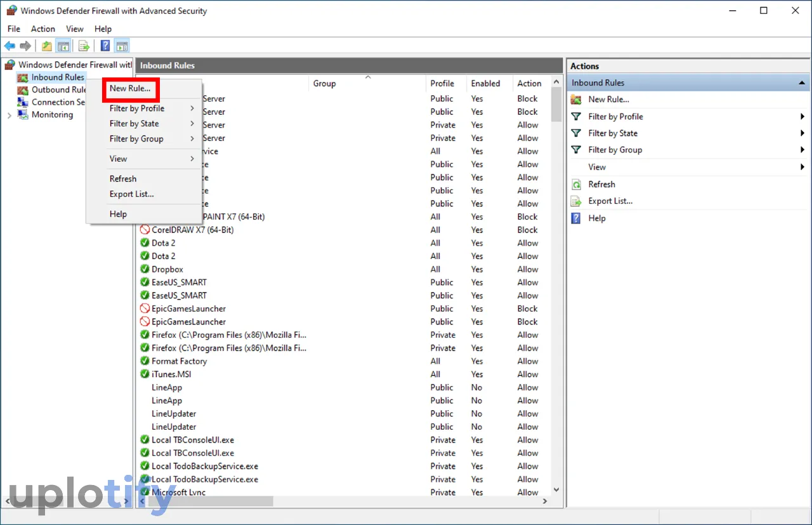Sort by the Profile column header
Screen dimensions: 812x525
[x=446, y=84]
